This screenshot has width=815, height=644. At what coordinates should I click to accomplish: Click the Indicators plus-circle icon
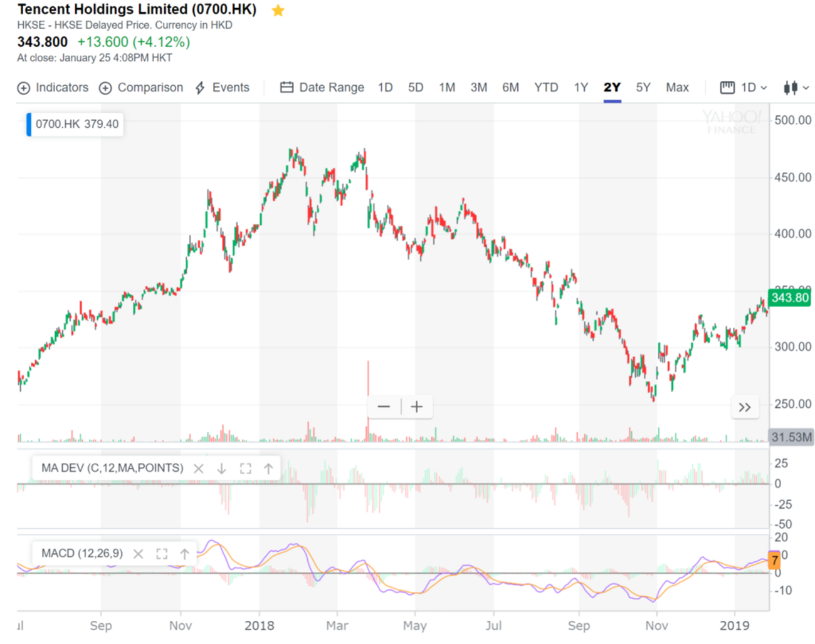(x=23, y=88)
